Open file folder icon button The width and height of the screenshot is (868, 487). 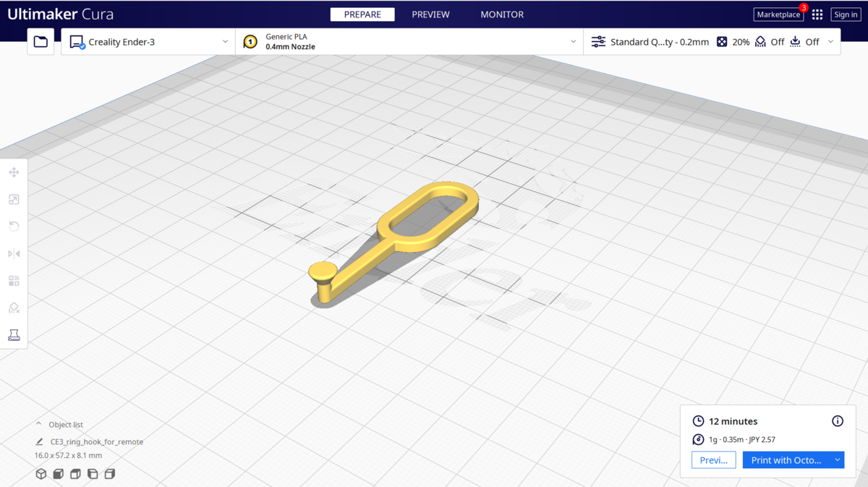pos(41,42)
